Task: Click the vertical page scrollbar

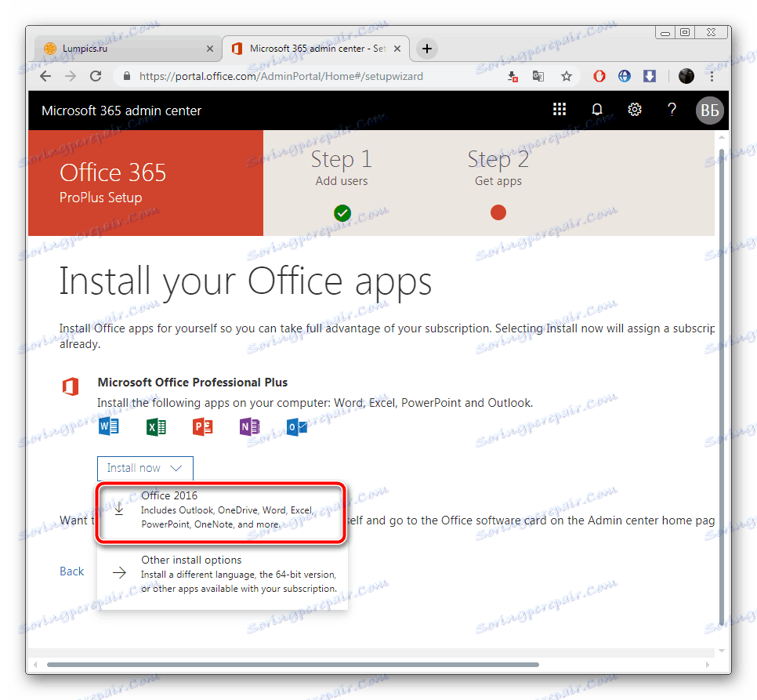Action: click(721, 386)
